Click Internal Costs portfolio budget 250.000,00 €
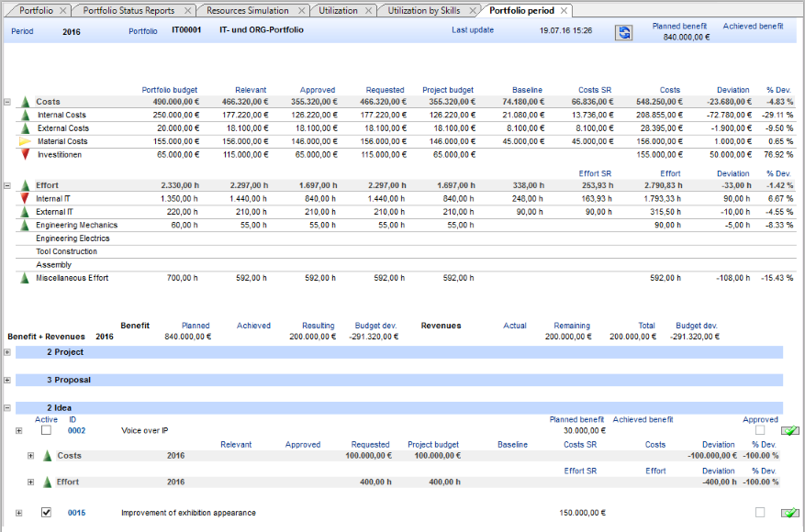 coord(176,115)
